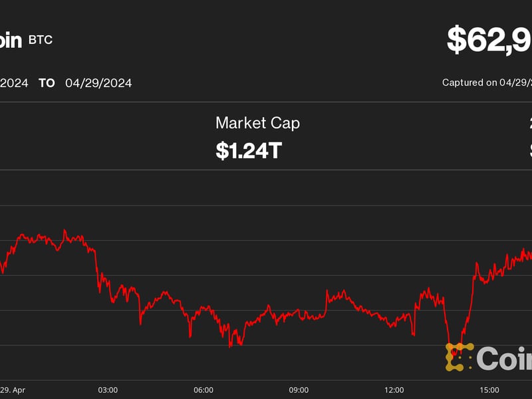Click the 29. Apr axis label
Image resolution: width=532 pixels, height=399 pixels.
click(x=13, y=390)
